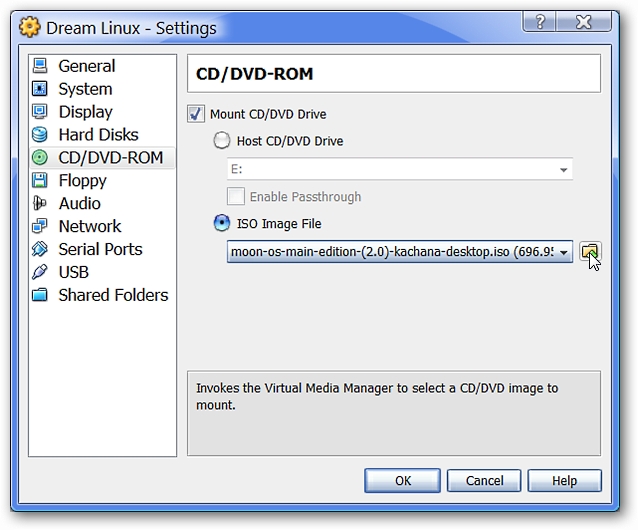Image resolution: width=638 pixels, height=530 pixels.
Task: Click the Cancel button
Action: pos(484,481)
